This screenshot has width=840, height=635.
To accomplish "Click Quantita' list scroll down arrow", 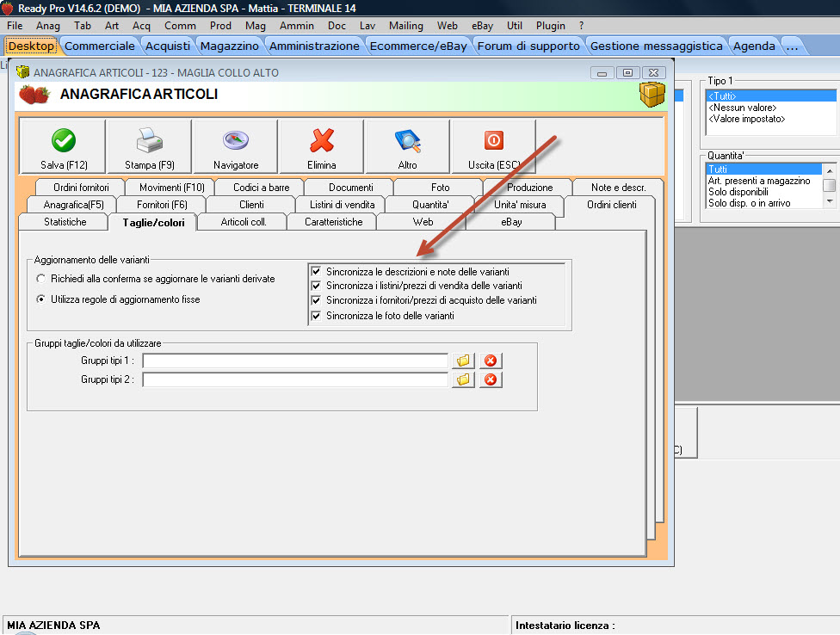I will tap(830, 202).
